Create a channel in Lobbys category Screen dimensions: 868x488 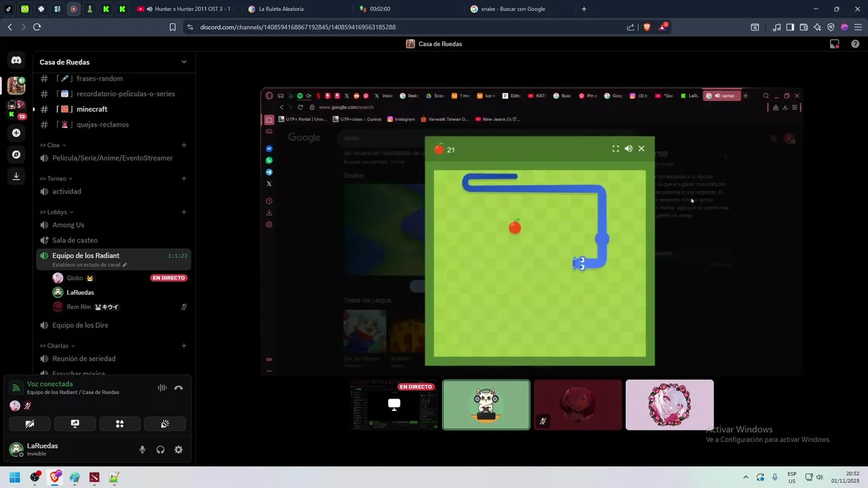click(184, 212)
